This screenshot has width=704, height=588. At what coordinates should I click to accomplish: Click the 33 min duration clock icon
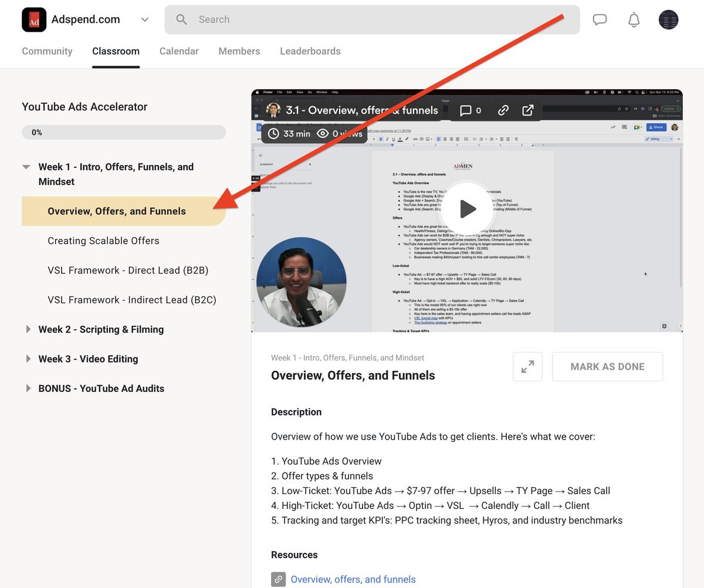[273, 134]
